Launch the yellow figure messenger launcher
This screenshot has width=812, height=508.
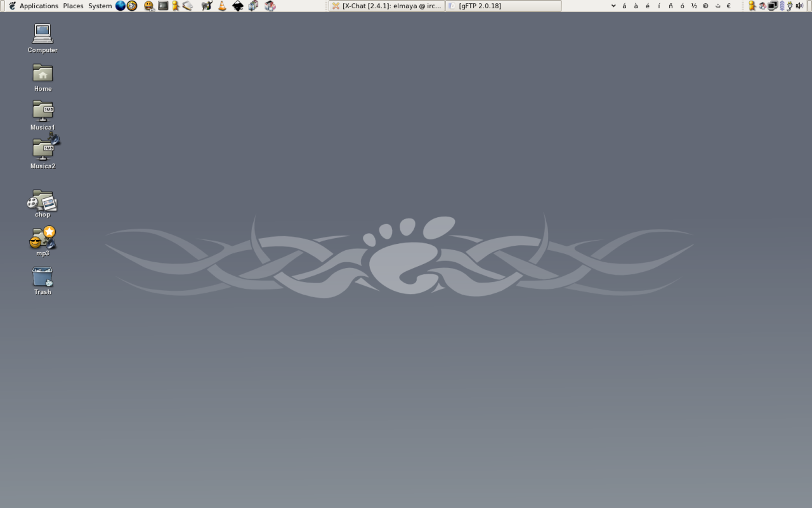pos(176,6)
